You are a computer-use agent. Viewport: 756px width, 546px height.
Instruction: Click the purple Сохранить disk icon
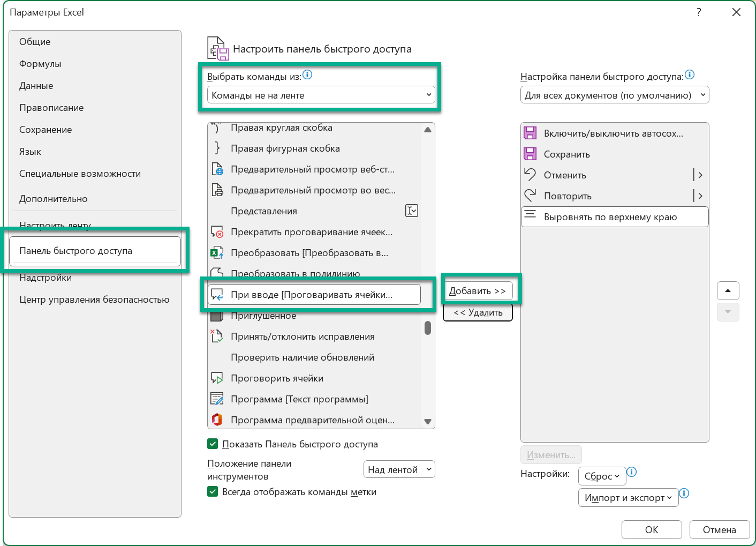(x=530, y=154)
